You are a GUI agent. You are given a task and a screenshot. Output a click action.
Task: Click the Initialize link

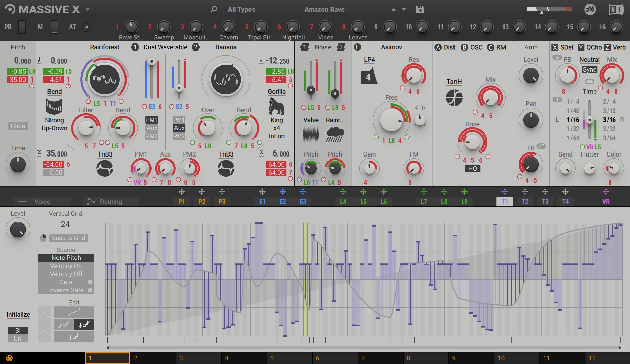tap(18, 314)
